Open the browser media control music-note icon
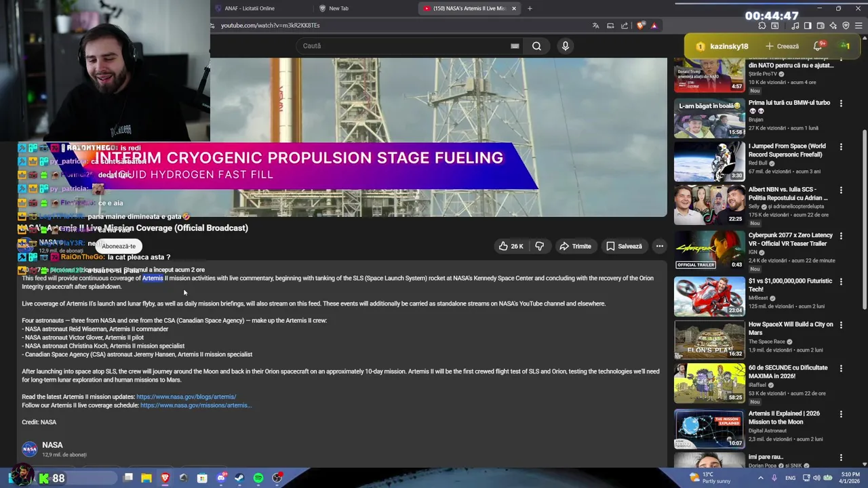 pos(795,26)
